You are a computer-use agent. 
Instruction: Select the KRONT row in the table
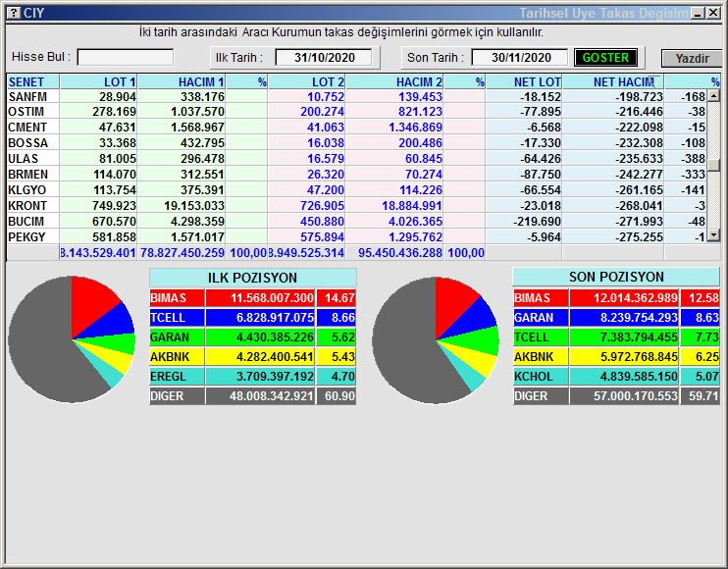pyautogui.click(x=29, y=206)
